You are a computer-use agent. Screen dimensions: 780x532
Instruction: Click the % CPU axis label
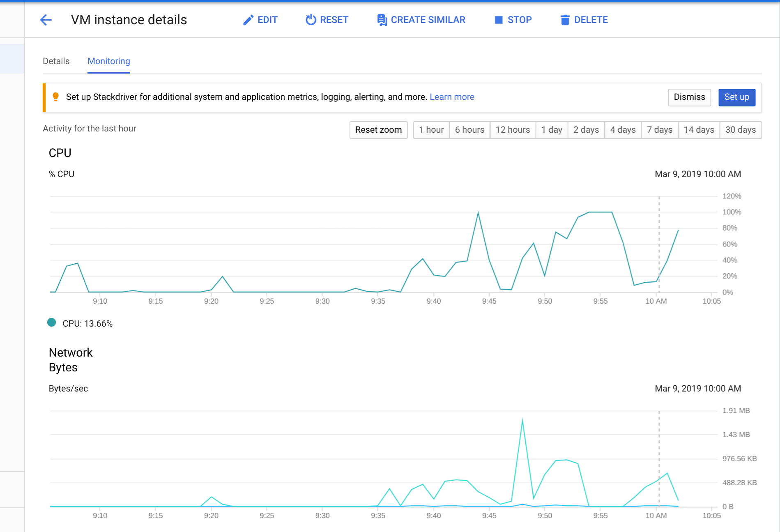(62, 174)
